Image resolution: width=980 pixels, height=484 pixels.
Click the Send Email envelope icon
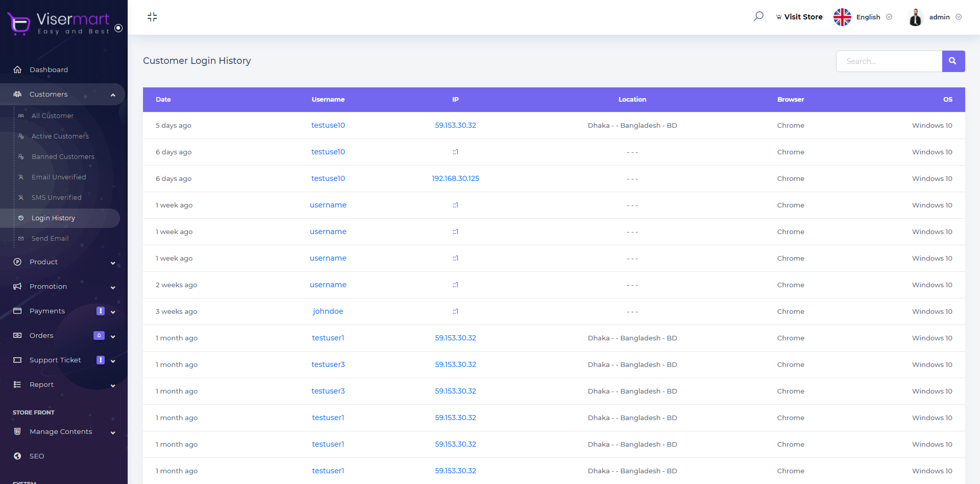(x=21, y=238)
